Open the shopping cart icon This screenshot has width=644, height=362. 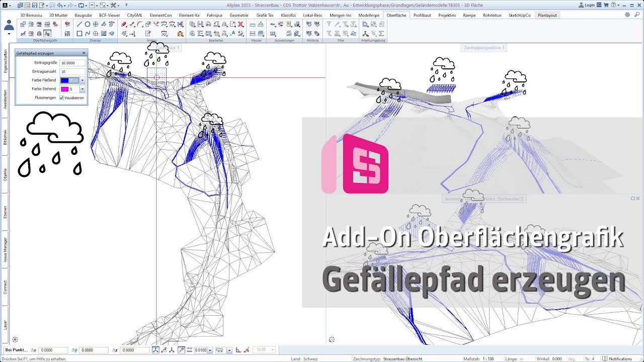click(x=606, y=5)
